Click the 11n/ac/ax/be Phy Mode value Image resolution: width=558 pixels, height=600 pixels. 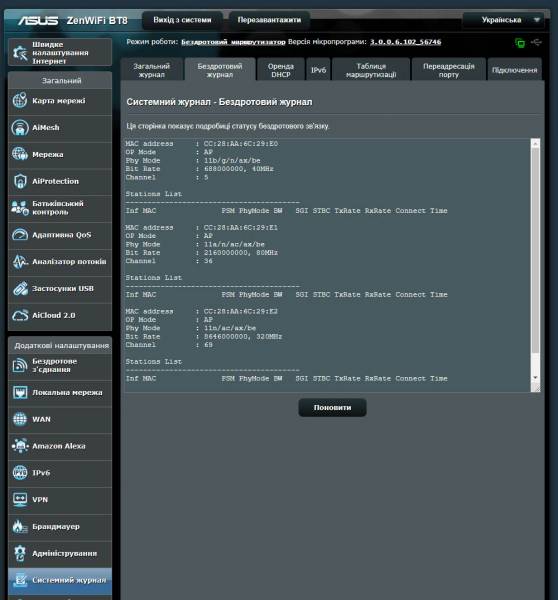tap(230, 328)
